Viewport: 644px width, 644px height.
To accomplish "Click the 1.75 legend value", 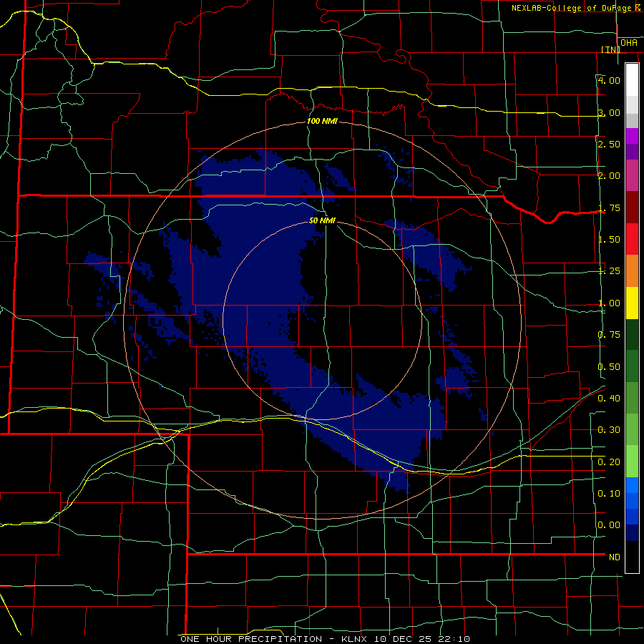I will tap(609, 208).
